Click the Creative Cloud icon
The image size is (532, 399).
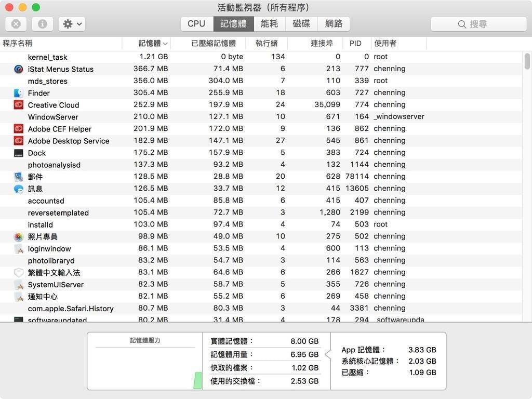[19, 105]
